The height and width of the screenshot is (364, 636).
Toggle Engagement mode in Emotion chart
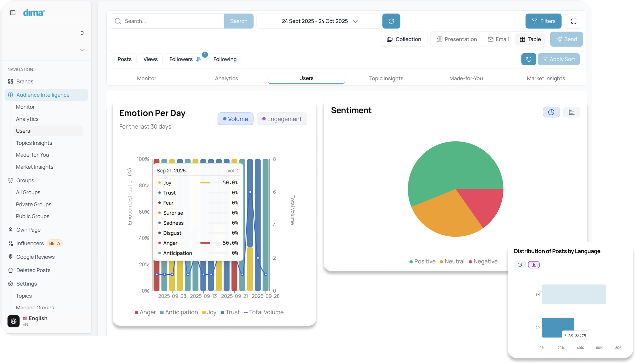click(282, 119)
